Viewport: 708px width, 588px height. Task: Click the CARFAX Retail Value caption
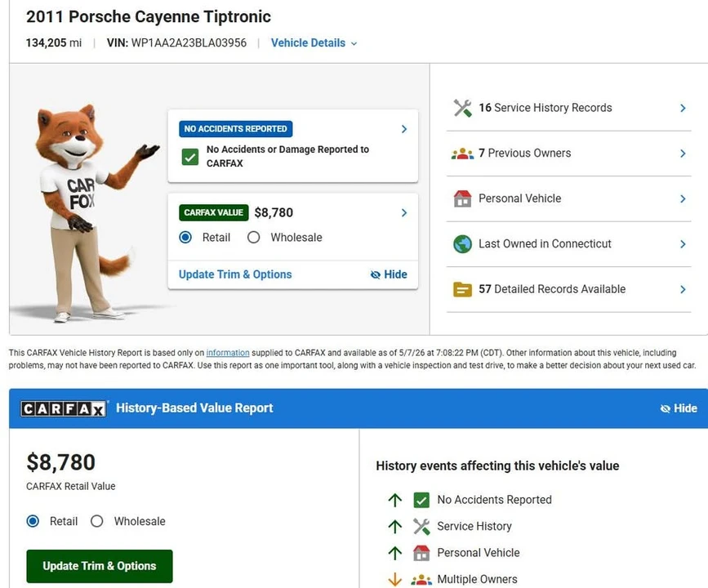(x=71, y=487)
